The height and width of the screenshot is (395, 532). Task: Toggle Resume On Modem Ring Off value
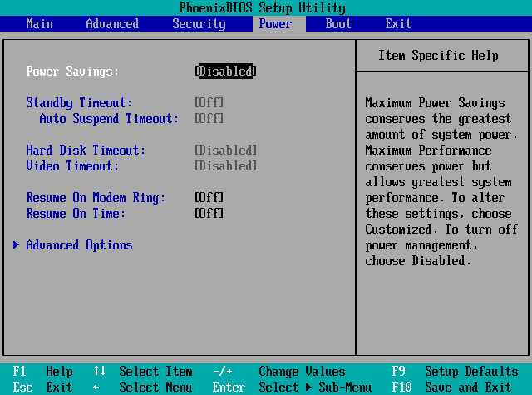[209, 198]
